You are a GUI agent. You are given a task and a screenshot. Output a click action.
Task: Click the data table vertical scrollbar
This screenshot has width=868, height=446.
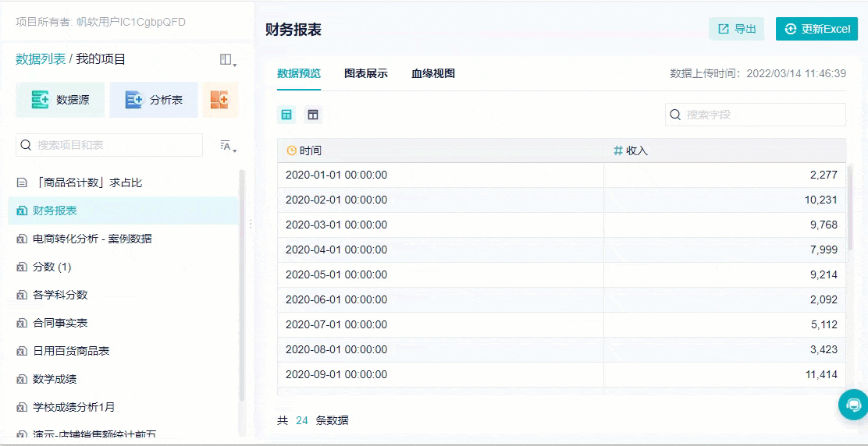850,207
